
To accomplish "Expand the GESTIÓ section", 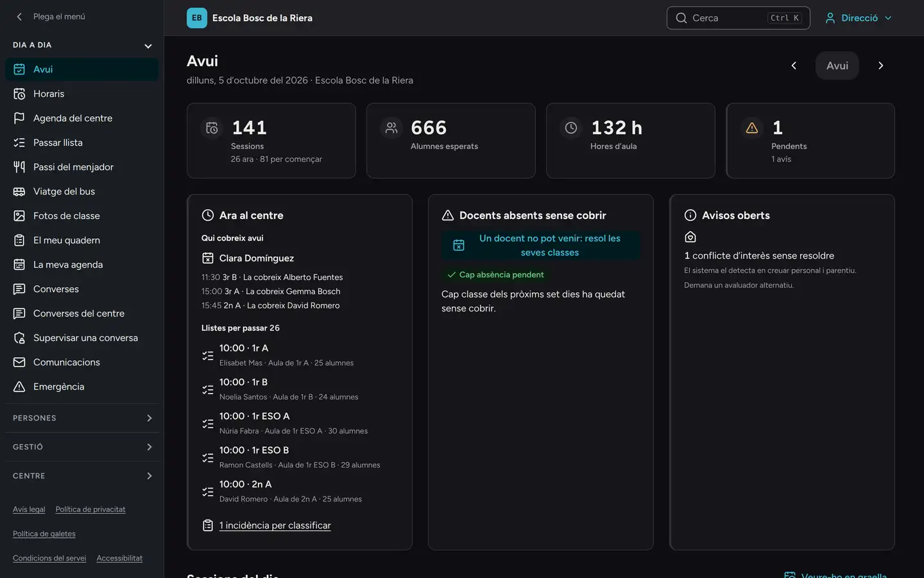I will (82, 447).
